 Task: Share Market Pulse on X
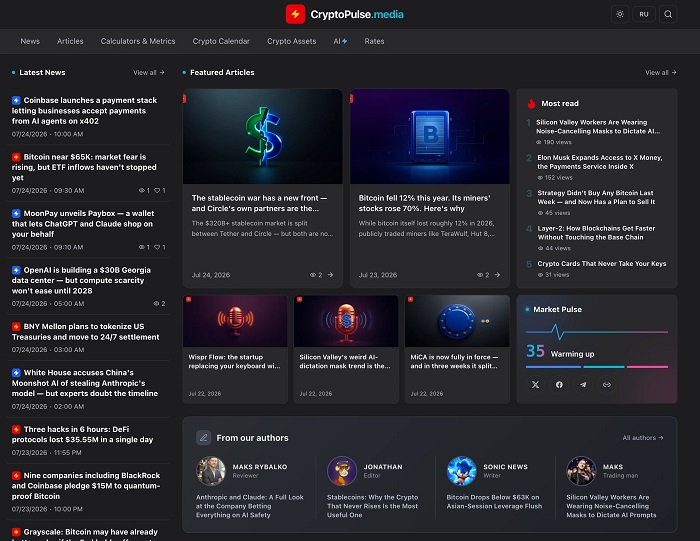click(x=535, y=384)
